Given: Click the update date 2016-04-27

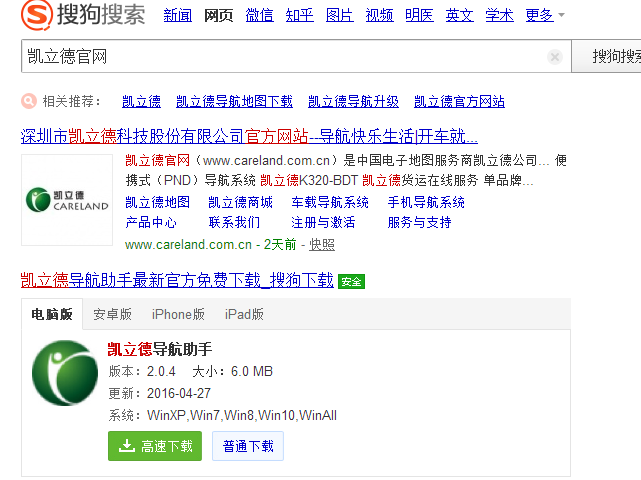Looking at the screenshot, I should pyautogui.click(x=179, y=393).
